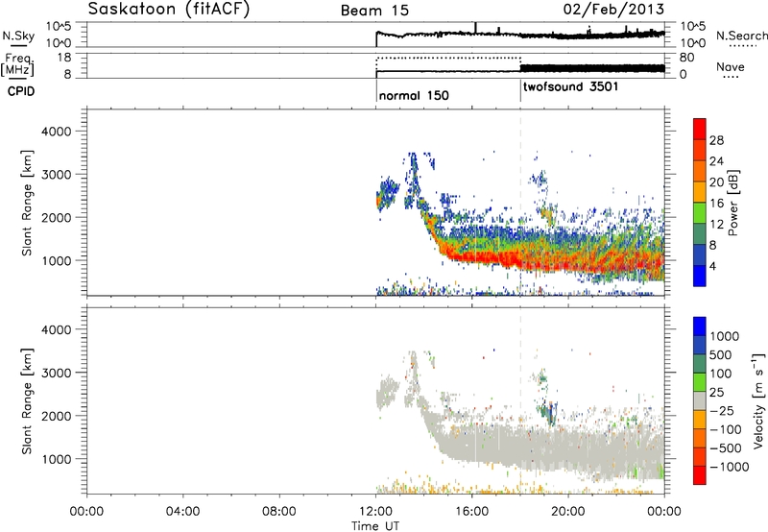
Task: Click the 80 Nave axis value
Action: [x=687, y=58]
